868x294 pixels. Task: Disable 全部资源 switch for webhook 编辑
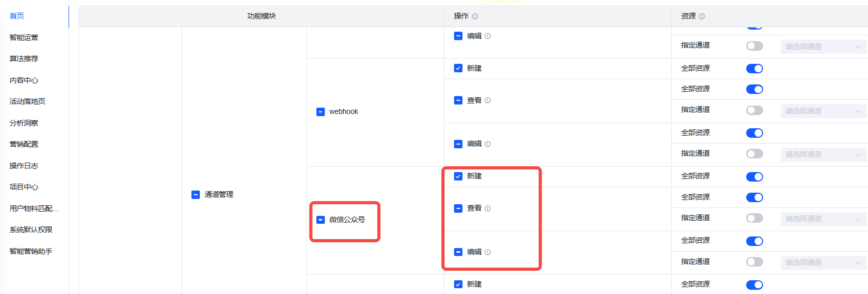click(755, 133)
